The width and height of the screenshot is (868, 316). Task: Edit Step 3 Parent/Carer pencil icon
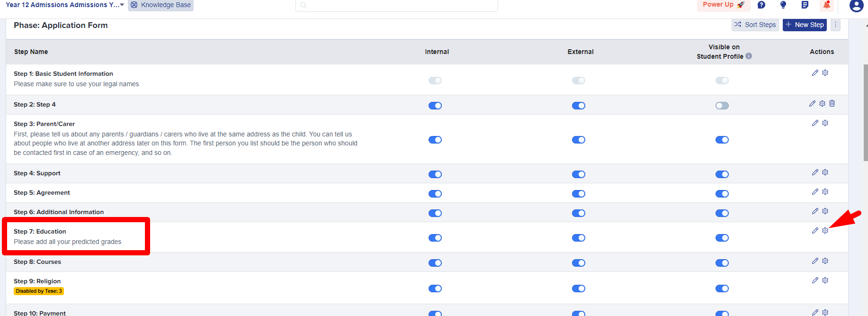[815, 123]
